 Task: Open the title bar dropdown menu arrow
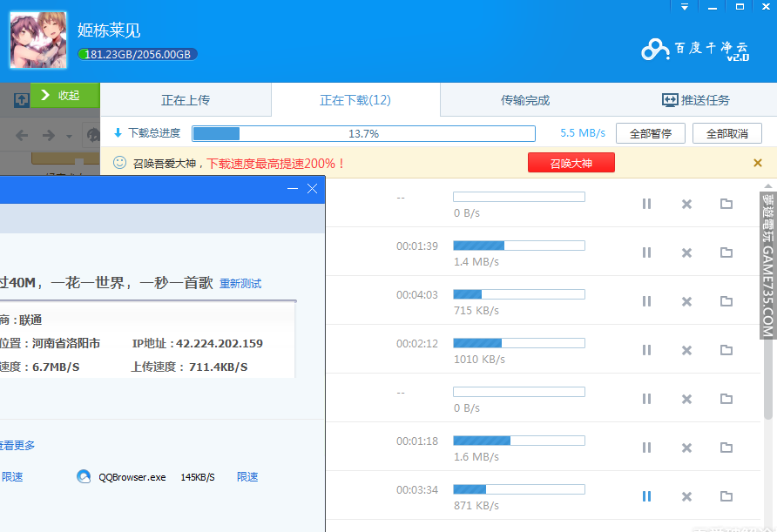tap(685, 7)
